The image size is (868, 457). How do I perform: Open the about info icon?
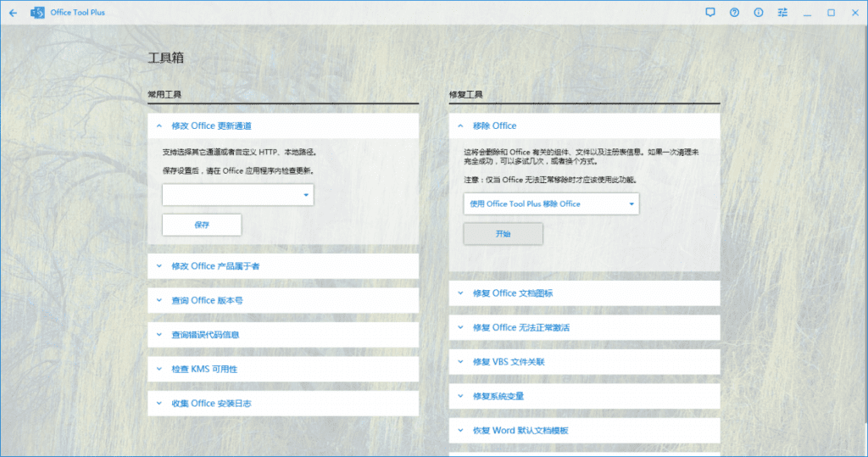click(x=759, y=12)
